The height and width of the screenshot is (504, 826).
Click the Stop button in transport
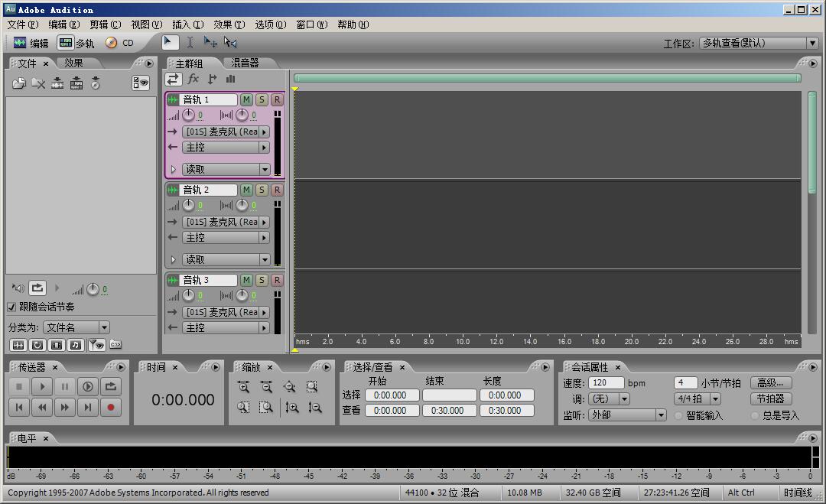(x=19, y=386)
